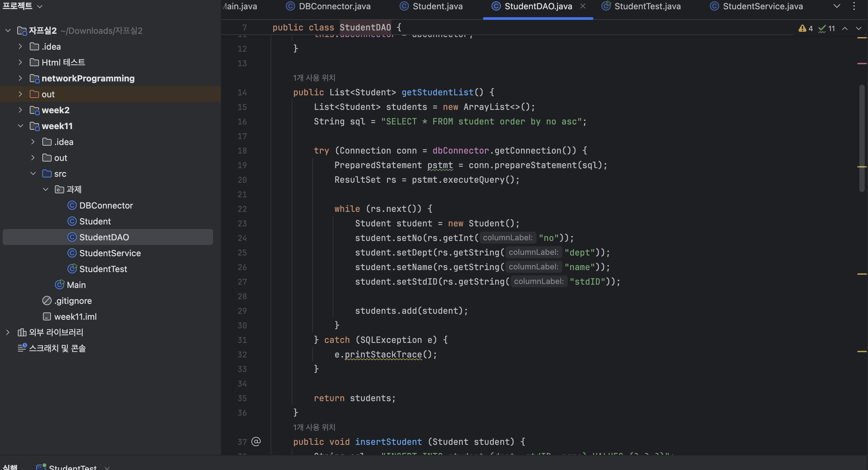Click the usages hint above insertStudent
This screenshot has height=470, width=868.
314,427
